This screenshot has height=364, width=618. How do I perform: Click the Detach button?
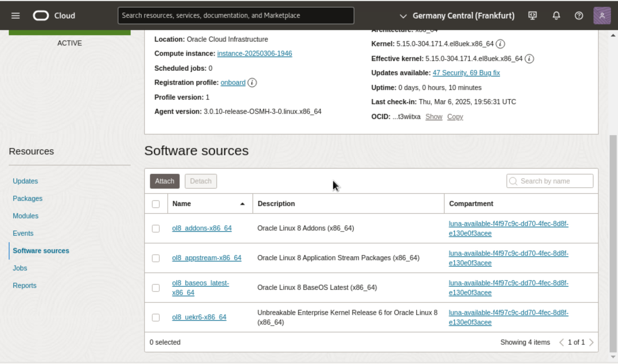pyautogui.click(x=201, y=181)
